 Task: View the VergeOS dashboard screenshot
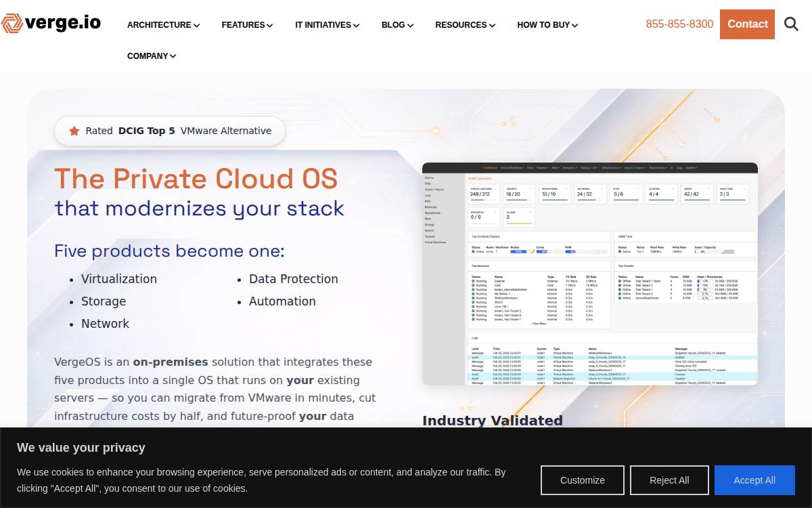click(590, 274)
